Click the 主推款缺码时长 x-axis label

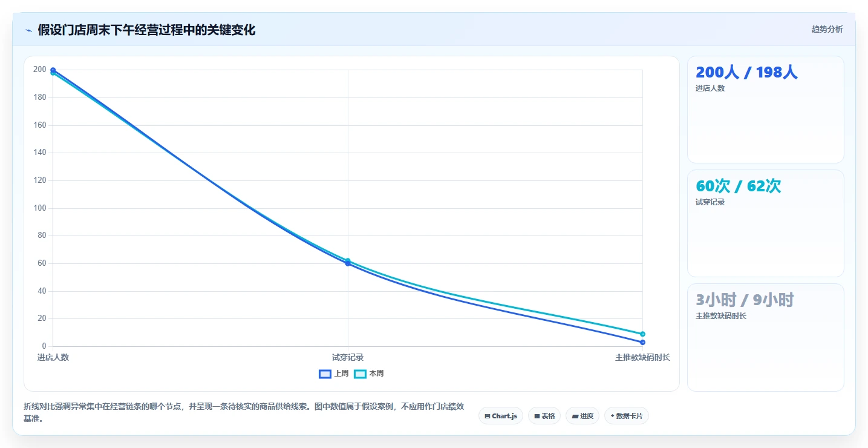click(642, 357)
